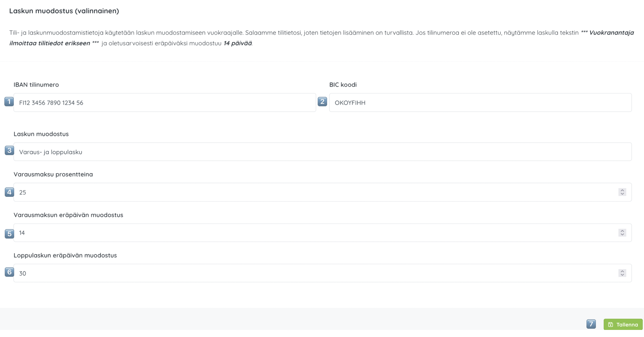Viewport: 644px width, 337px height.
Task: Increase Varausmaksun eräpäivä days with up arrow
Action: 622,231
